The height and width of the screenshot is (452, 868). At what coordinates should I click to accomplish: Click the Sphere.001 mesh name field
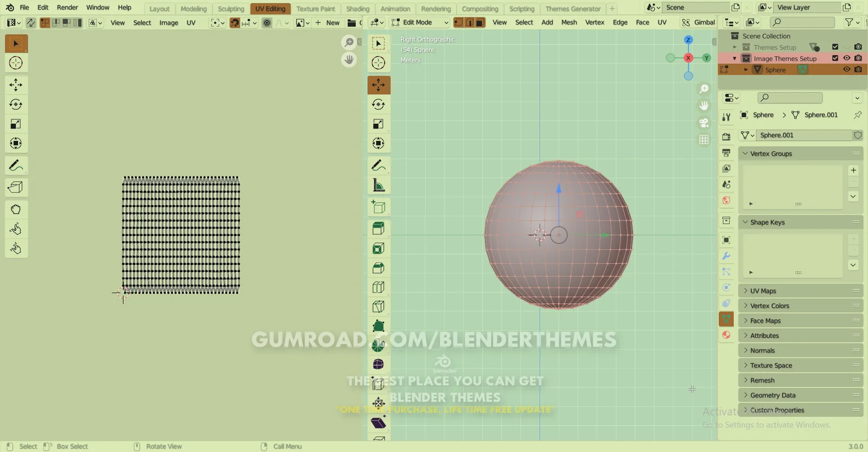tap(803, 135)
